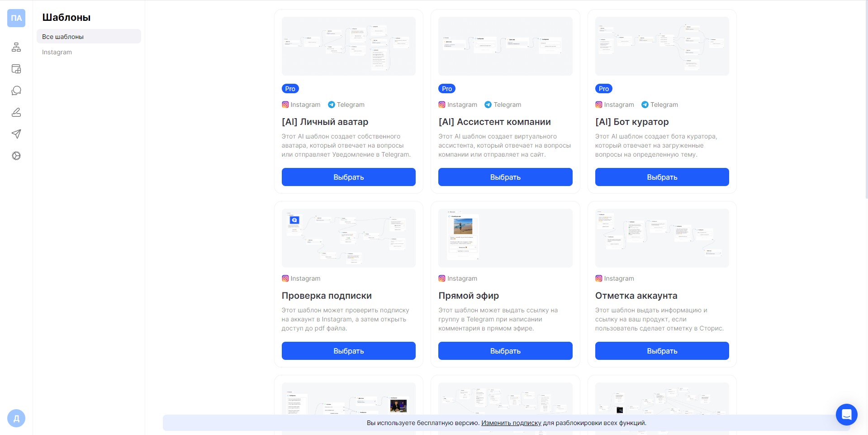868x435 pixels.
Task: Choose the Прямой эфир template
Action: (x=505, y=351)
